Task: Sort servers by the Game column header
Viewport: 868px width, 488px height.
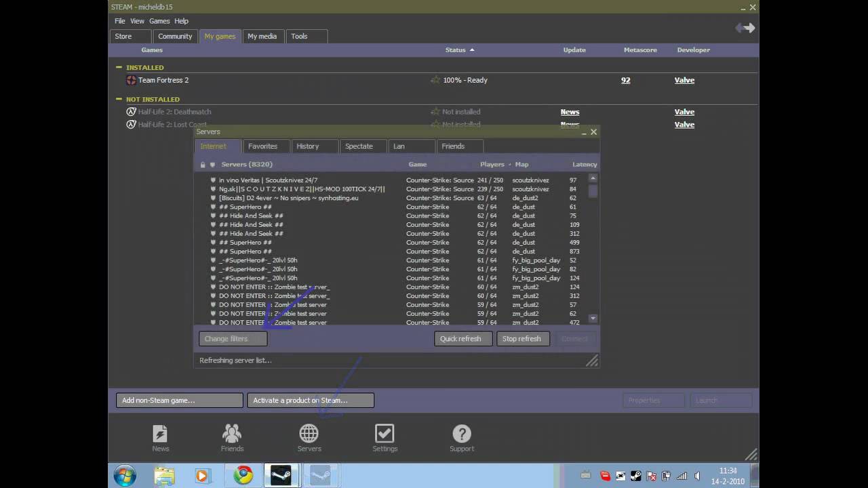Action: [x=417, y=165]
